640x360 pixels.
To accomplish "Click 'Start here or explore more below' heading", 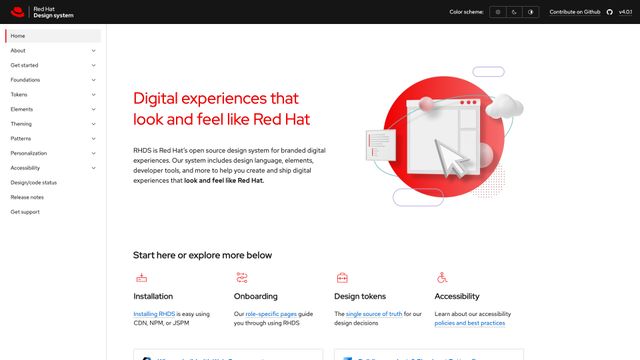I will click(202, 255).
